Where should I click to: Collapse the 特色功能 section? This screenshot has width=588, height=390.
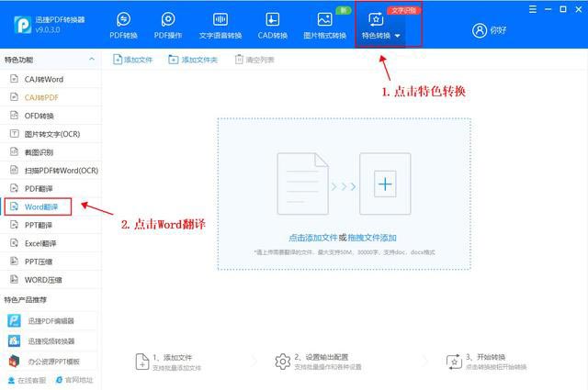coord(92,60)
